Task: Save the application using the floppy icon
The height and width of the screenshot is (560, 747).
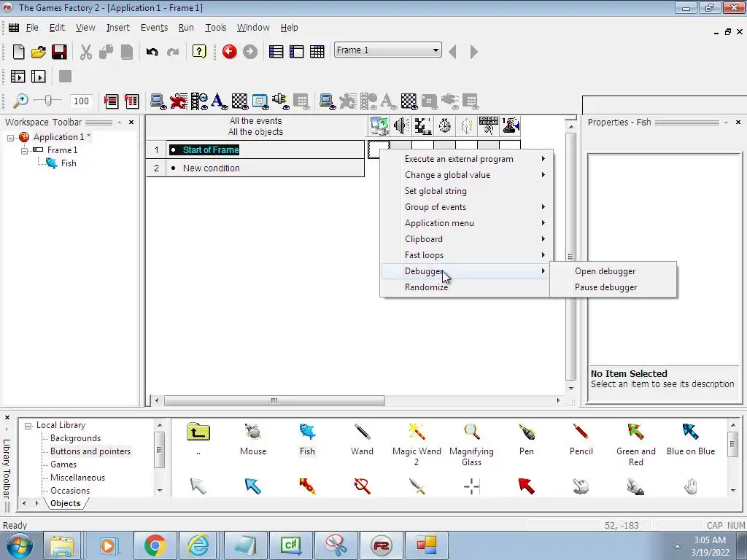Action: 59,52
